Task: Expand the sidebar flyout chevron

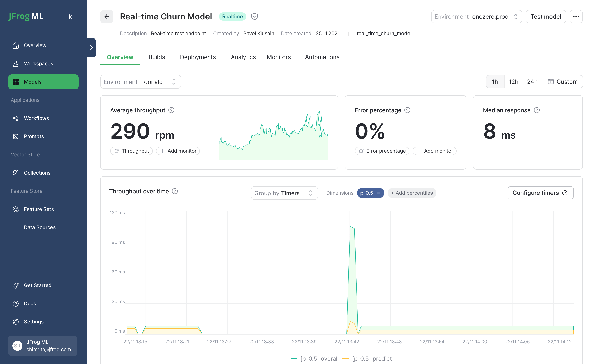Action: (91, 48)
